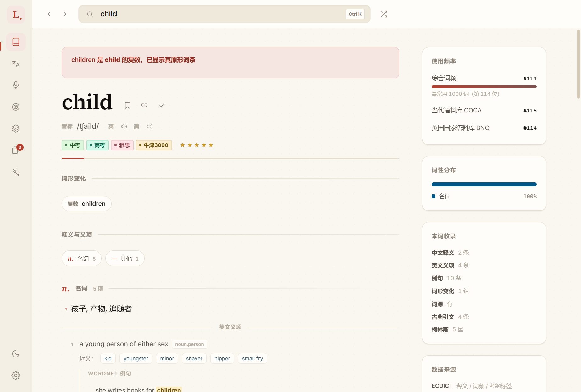Open the layers stack icon in sidebar
Screen dimensions: 581x392
click(x=16, y=128)
